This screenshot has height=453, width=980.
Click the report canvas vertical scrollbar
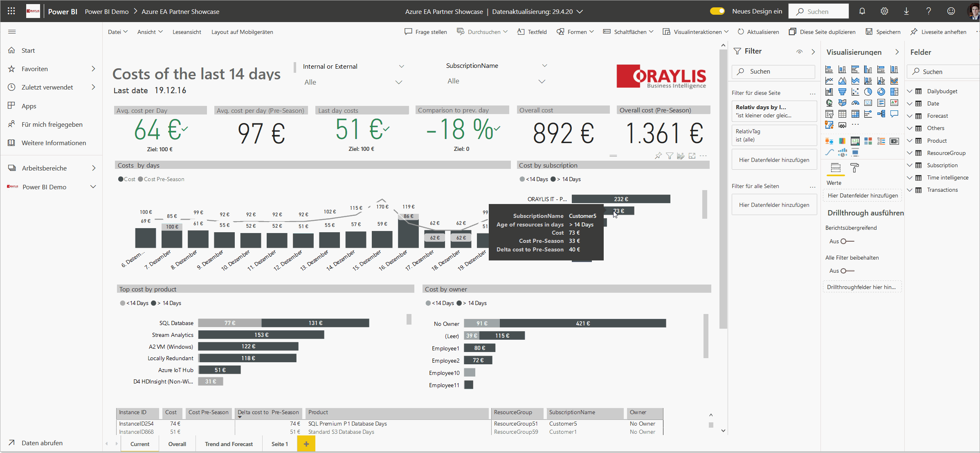tap(723, 188)
